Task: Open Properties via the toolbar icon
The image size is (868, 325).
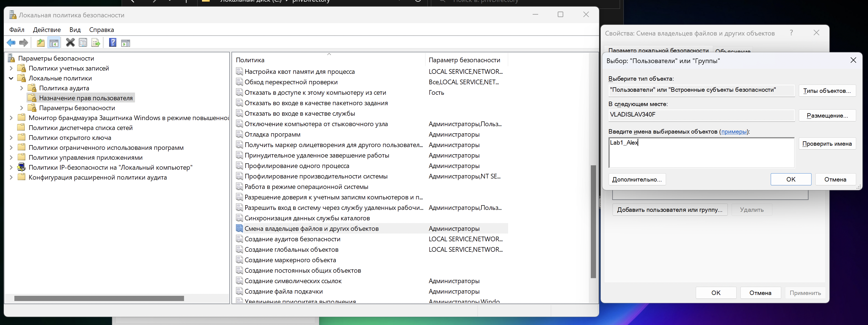Action: (83, 43)
